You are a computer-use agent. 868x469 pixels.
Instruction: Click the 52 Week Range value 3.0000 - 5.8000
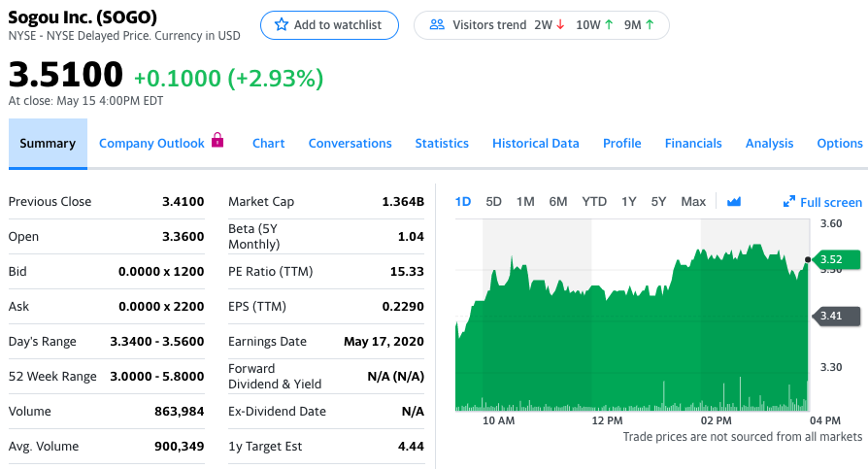pos(157,376)
